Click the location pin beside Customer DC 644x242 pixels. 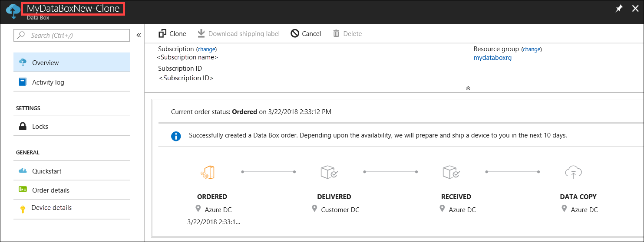click(x=315, y=209)
